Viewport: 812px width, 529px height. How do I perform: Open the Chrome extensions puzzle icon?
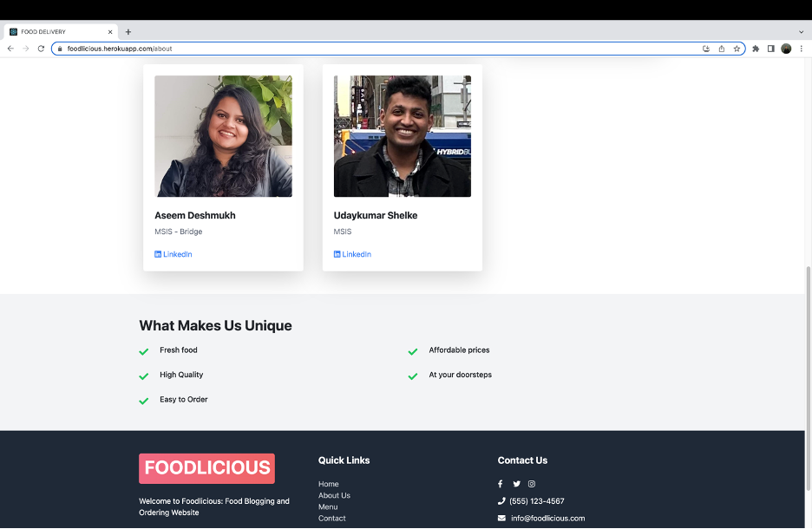coord(755,49)
